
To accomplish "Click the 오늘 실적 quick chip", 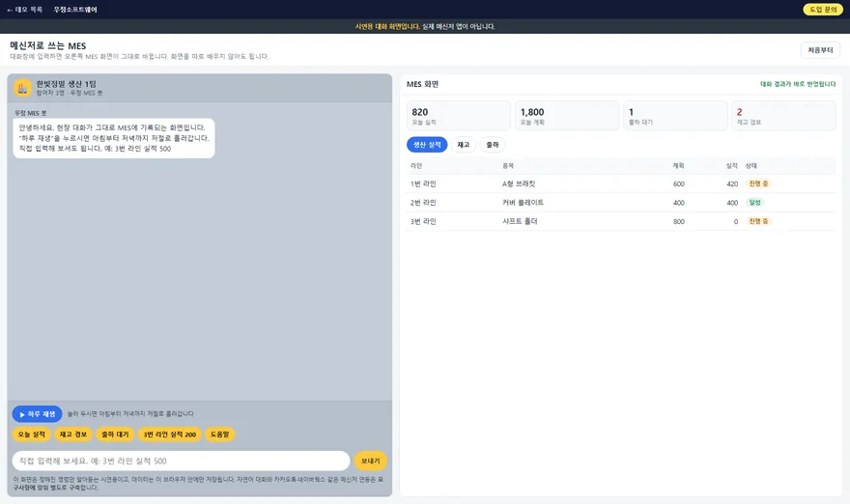I will [32, 434].
